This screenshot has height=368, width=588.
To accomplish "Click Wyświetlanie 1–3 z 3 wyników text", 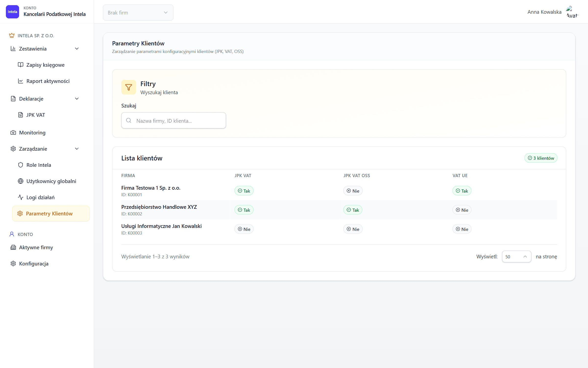I will pos(155,257).
